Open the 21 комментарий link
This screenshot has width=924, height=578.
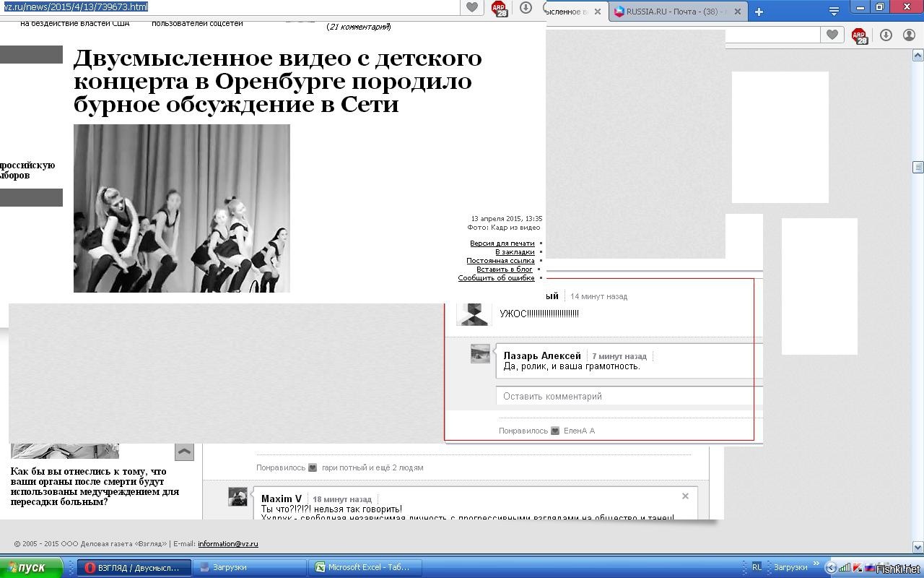359,27
